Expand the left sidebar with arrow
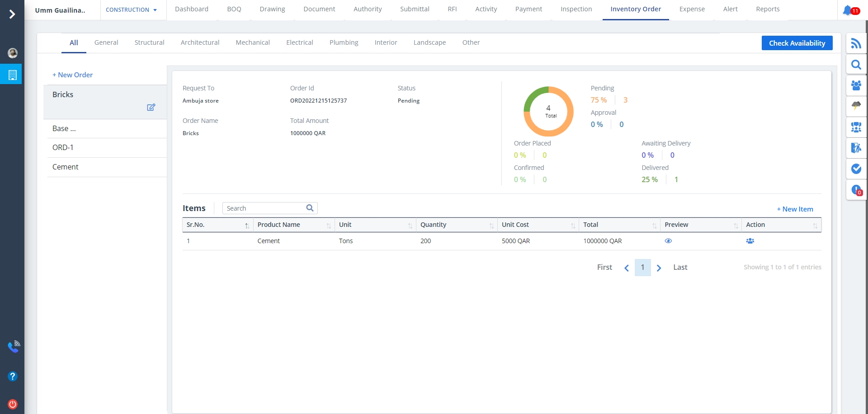The image size is (868, 414). tap(12, 14)
